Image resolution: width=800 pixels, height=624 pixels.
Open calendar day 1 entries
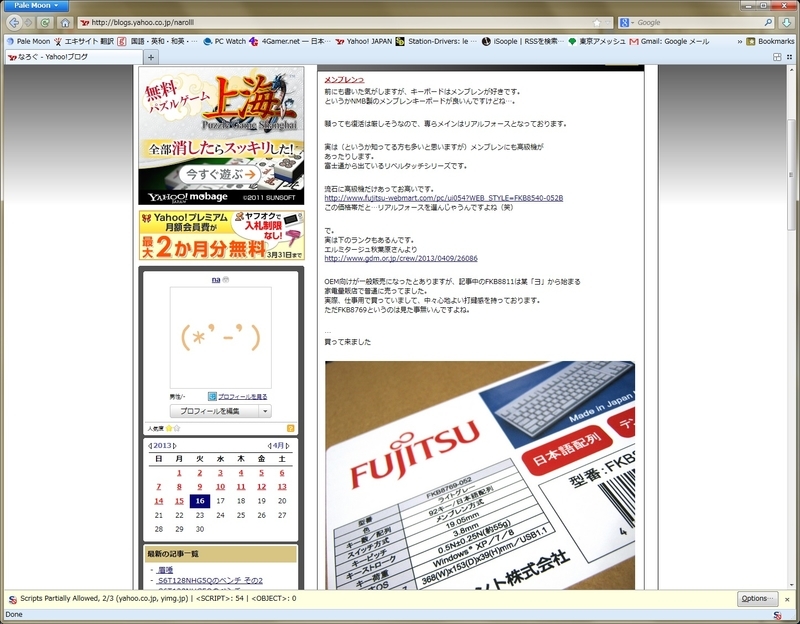[179, 473]
